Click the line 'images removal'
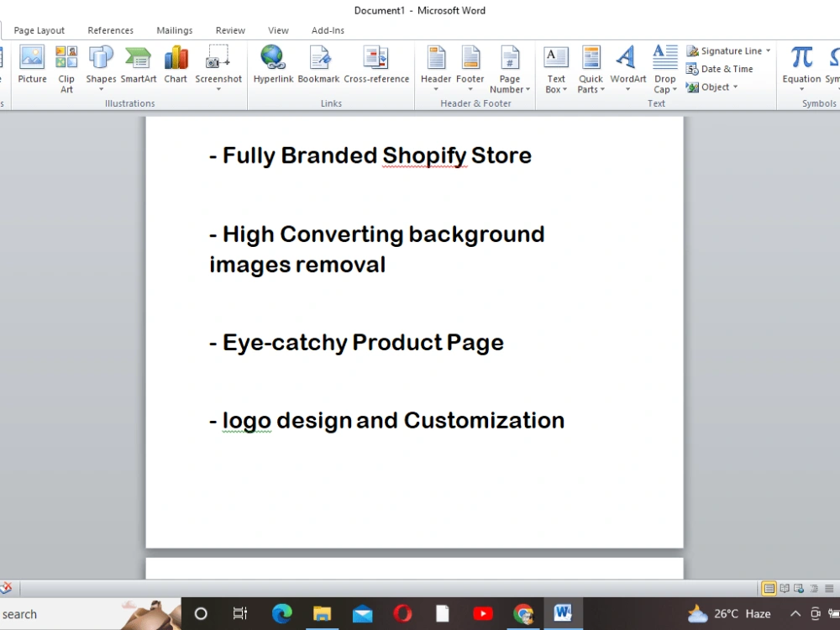 pyautogui.click(x=297, y=265)
